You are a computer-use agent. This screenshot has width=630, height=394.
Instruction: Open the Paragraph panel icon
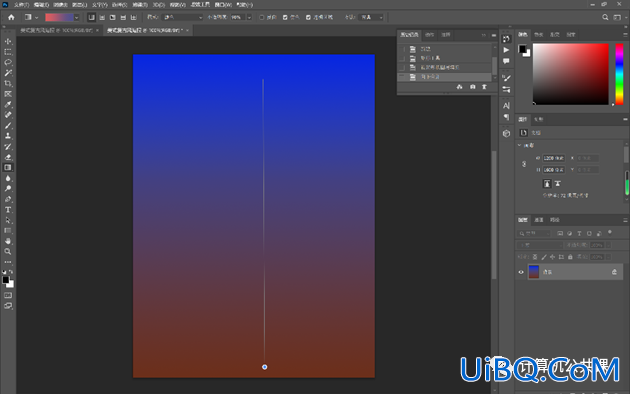tap(506, 117)
